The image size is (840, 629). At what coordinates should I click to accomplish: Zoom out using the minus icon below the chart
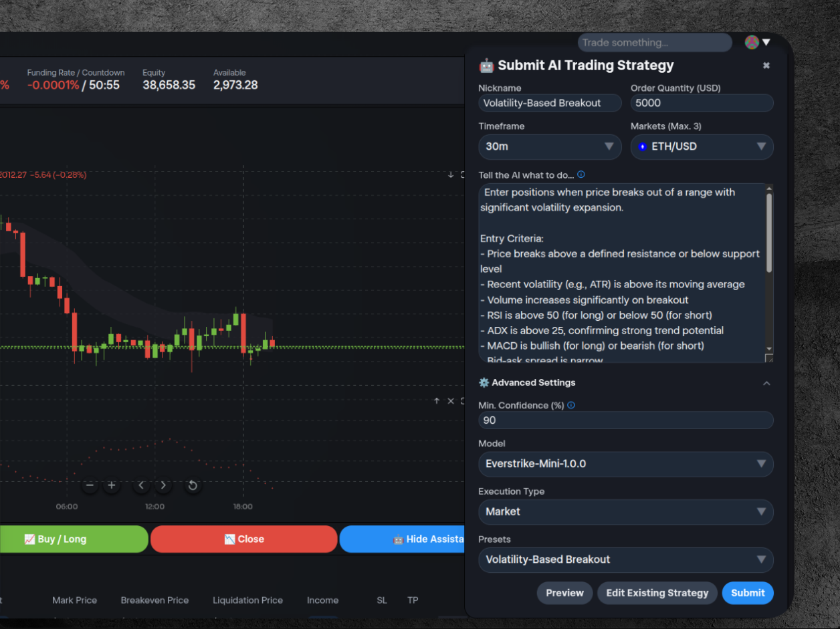(90, 485)
